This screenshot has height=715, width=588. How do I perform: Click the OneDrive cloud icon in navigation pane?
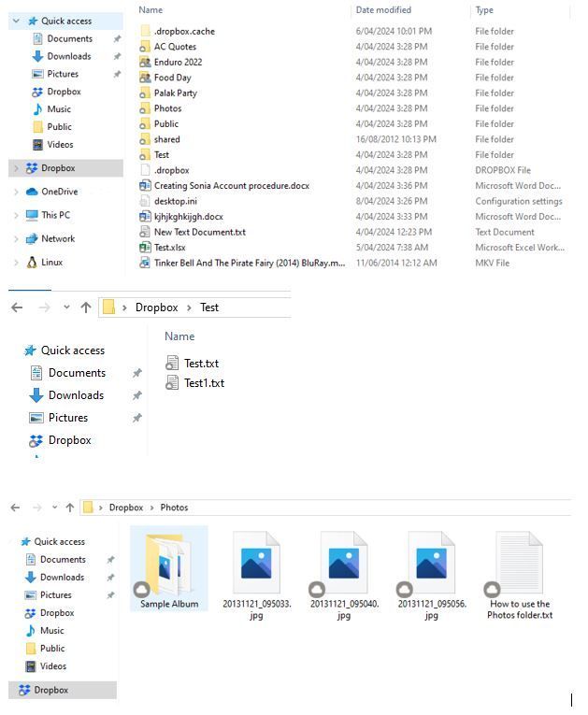(32, 192)
